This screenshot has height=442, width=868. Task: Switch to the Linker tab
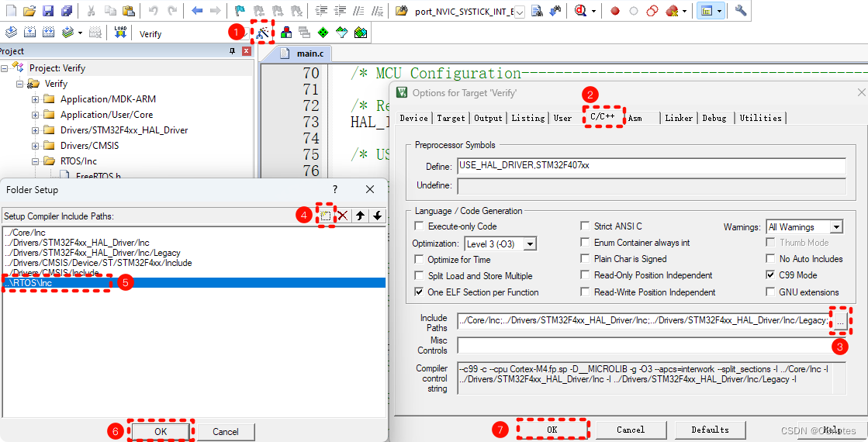point(678,118)
